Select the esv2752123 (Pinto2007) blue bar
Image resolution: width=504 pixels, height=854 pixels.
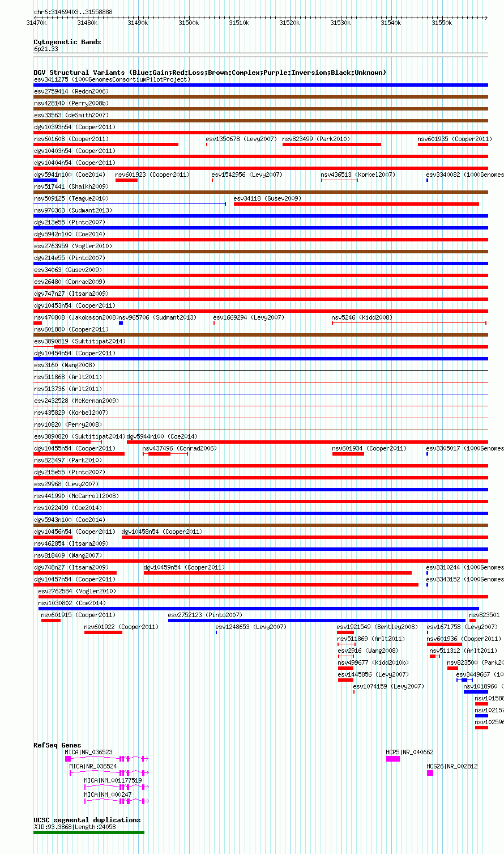pos(317,621)
